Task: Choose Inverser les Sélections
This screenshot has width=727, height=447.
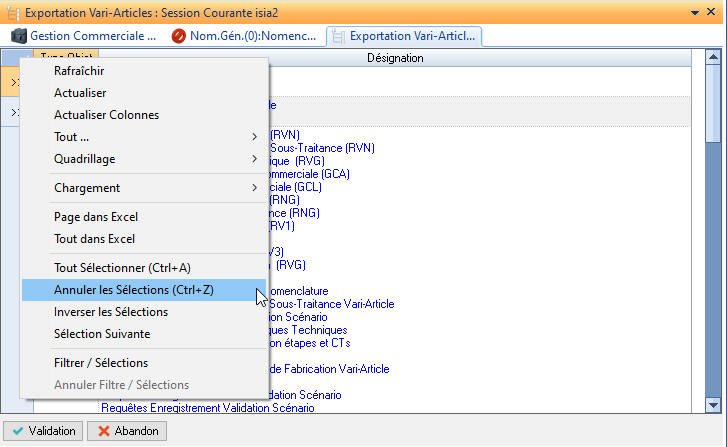Action: (x=111, y=312)
